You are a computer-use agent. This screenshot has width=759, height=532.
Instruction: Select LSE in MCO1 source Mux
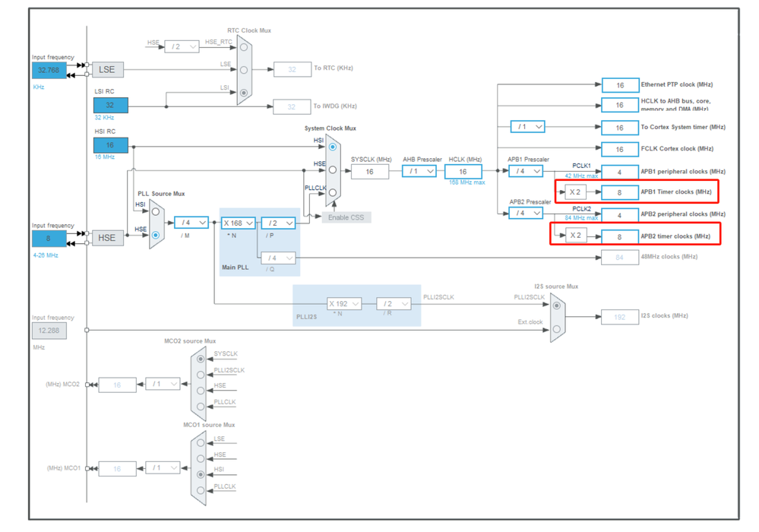pos(201,443)
